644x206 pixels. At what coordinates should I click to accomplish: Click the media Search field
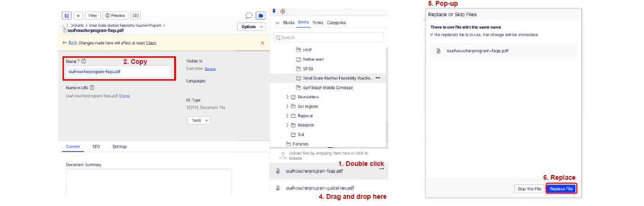point(329,37)
